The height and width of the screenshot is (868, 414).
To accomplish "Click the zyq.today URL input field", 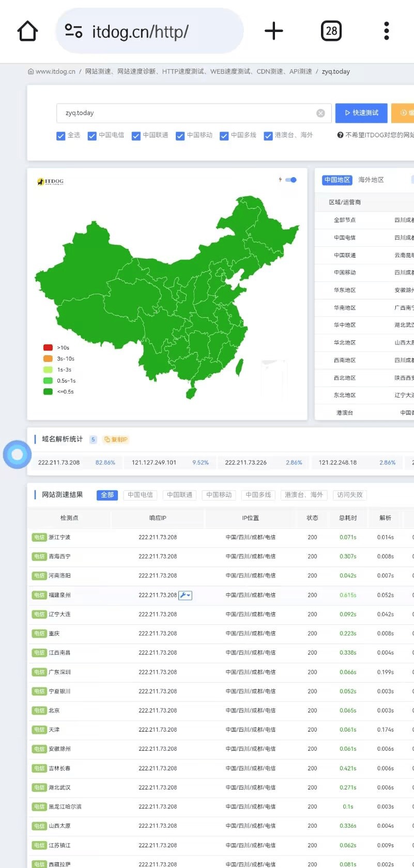I will click(194, 113).
